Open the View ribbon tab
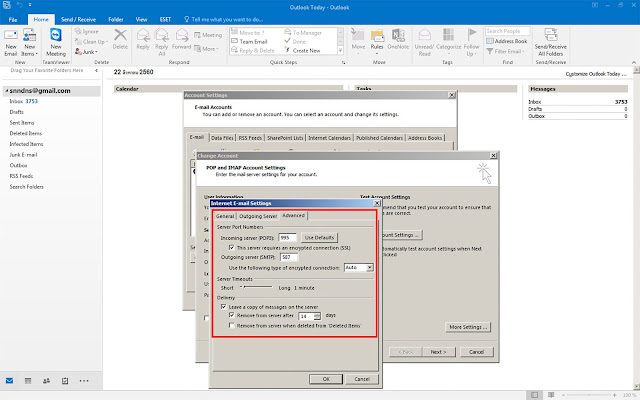640x400 pixels. pyautogui.click(x=142, y=20)
